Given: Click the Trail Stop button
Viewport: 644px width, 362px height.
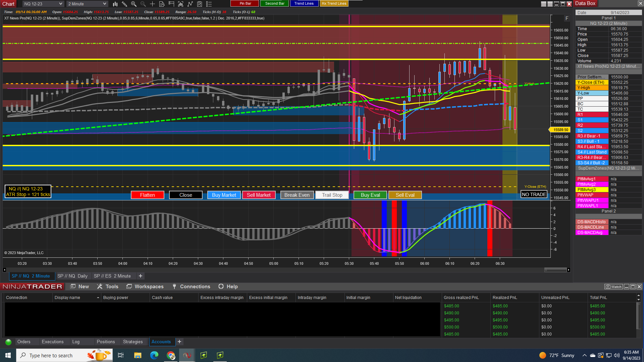Looking at the screenshot, I should [332, 195].
